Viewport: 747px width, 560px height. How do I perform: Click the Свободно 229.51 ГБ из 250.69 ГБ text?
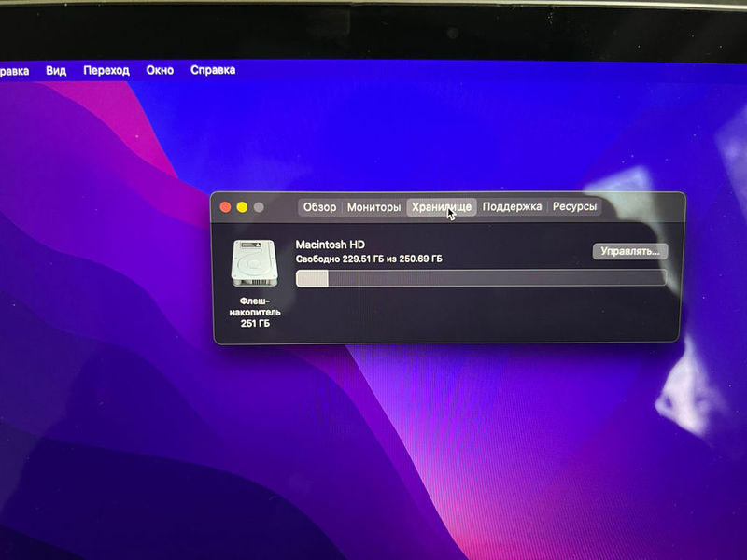[369, 259]
